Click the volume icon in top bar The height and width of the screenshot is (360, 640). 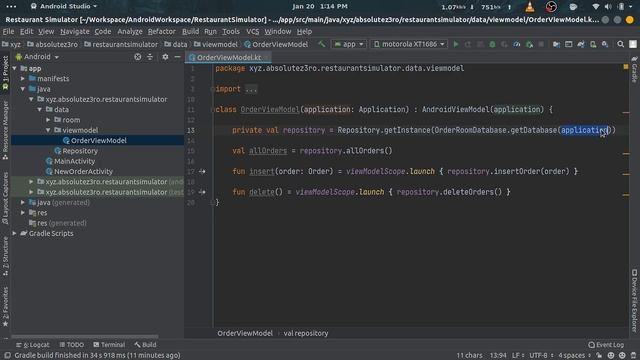608,7
